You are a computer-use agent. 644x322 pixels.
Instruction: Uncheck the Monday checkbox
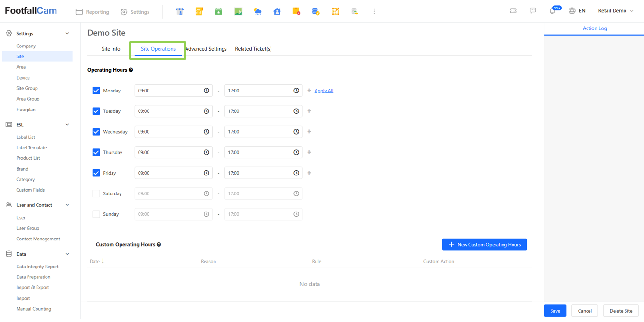(x=96, y=91)
